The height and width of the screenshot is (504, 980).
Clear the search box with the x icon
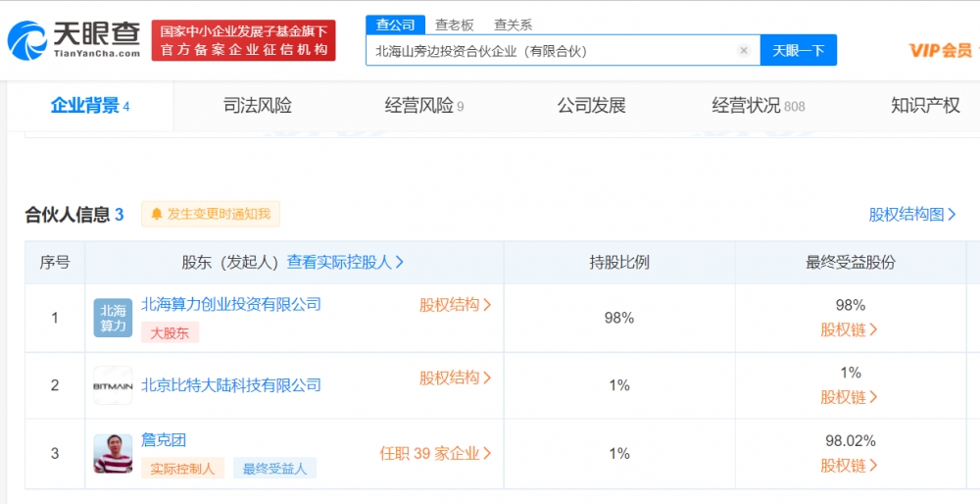(743, 51)
